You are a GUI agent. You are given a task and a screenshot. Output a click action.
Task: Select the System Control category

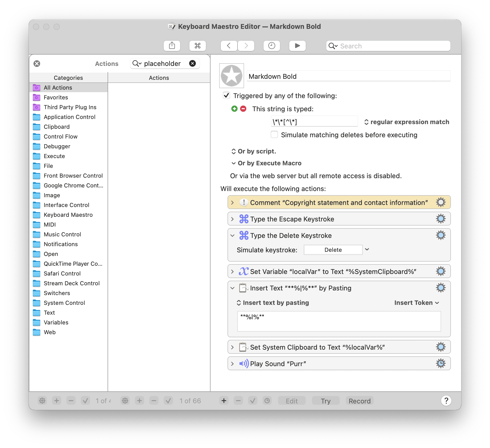[68, 303]
